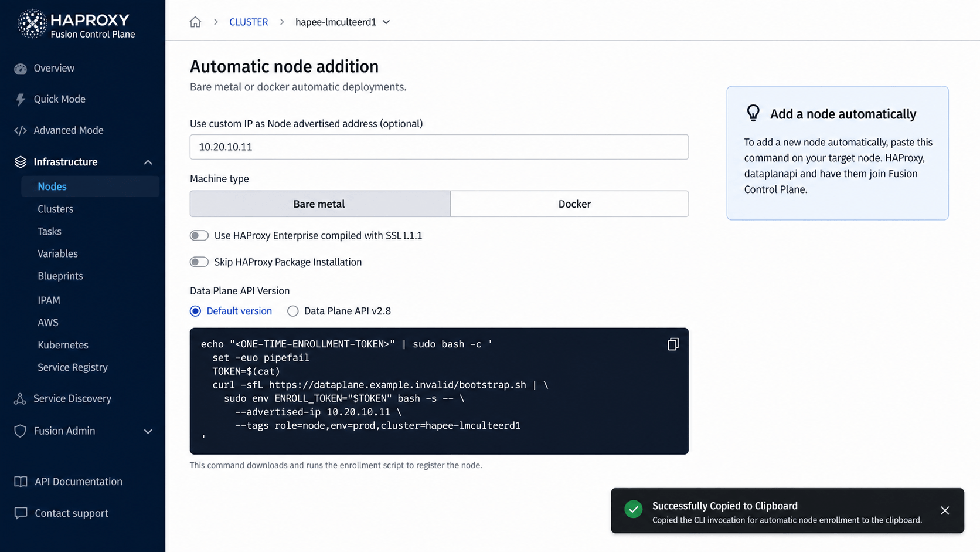
Task: Open the Nodes page
Action: click(x=90, y=187)
